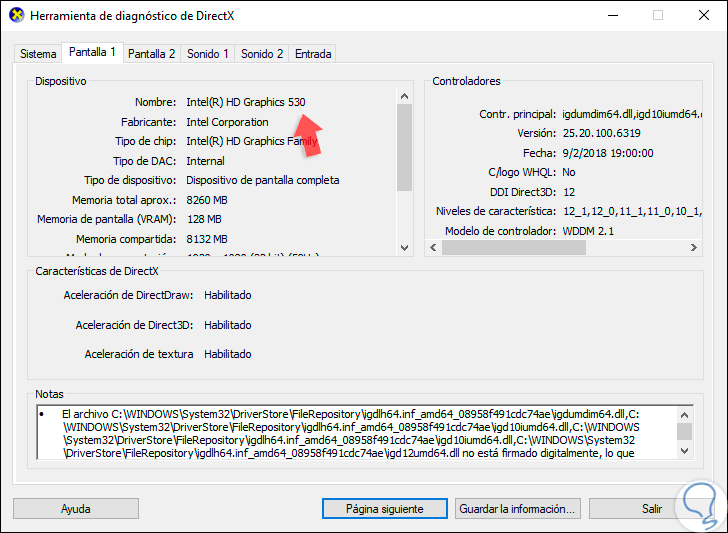Click the DDI Direct3D value 12
The image size is (728, 533).
[569, 192]
